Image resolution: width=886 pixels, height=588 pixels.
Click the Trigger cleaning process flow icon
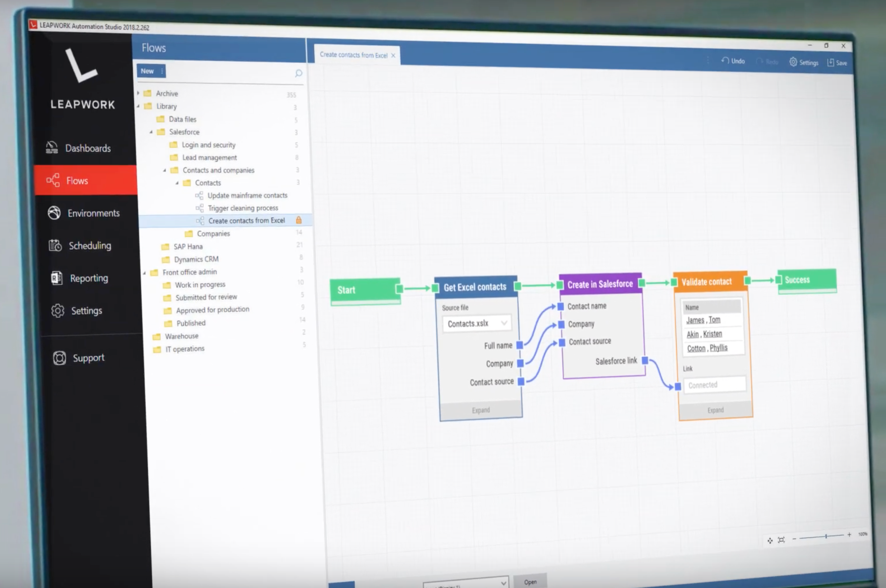(x=199, y=208)
